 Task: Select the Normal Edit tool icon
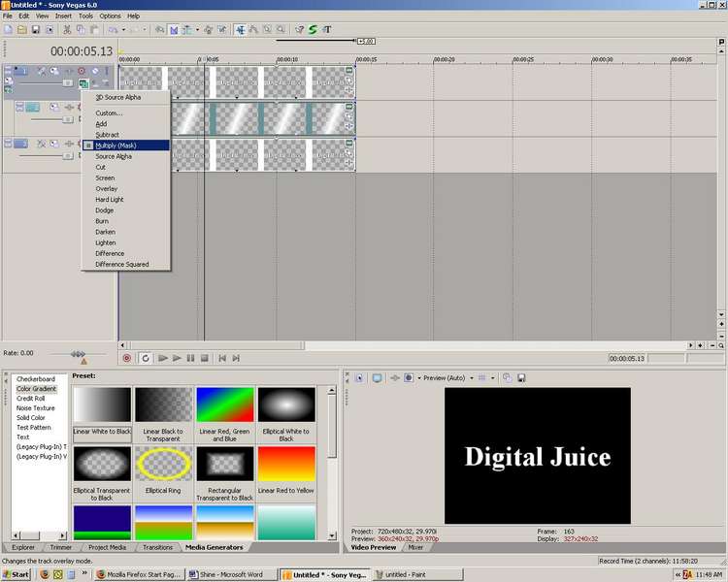click(x=240, y=30)
